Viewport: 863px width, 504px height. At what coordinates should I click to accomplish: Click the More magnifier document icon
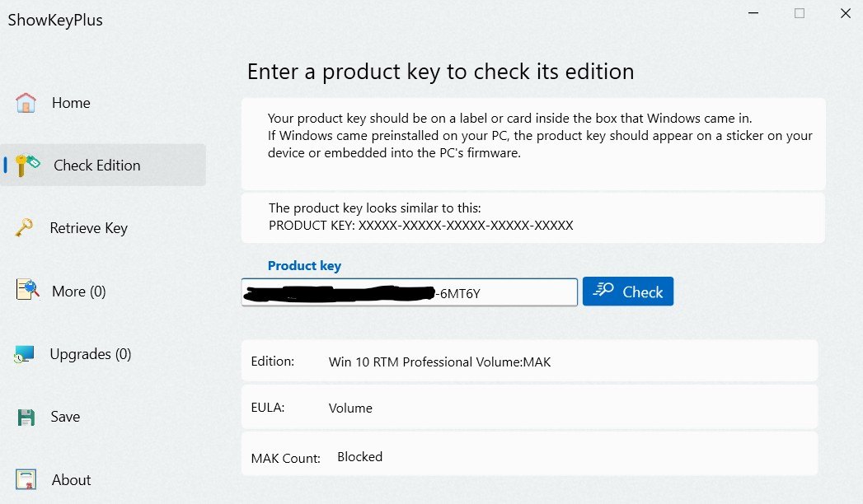click(27, 290)
